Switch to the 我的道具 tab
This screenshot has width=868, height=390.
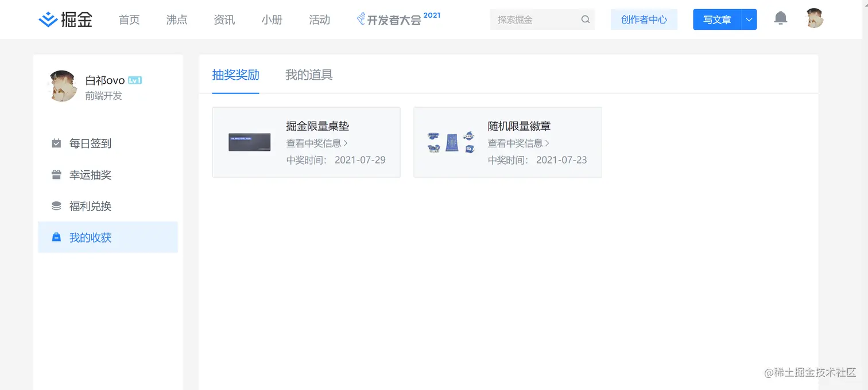coord(308,75)
